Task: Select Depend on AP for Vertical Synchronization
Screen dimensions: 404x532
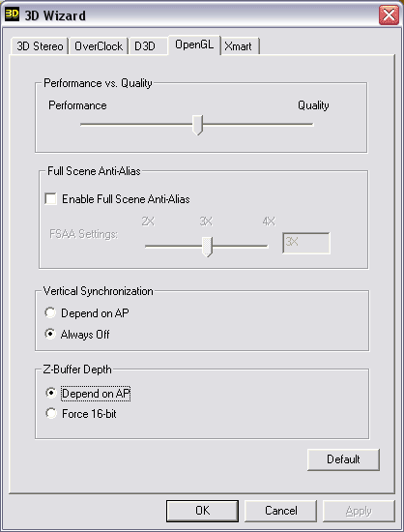Action: [50, 312]
